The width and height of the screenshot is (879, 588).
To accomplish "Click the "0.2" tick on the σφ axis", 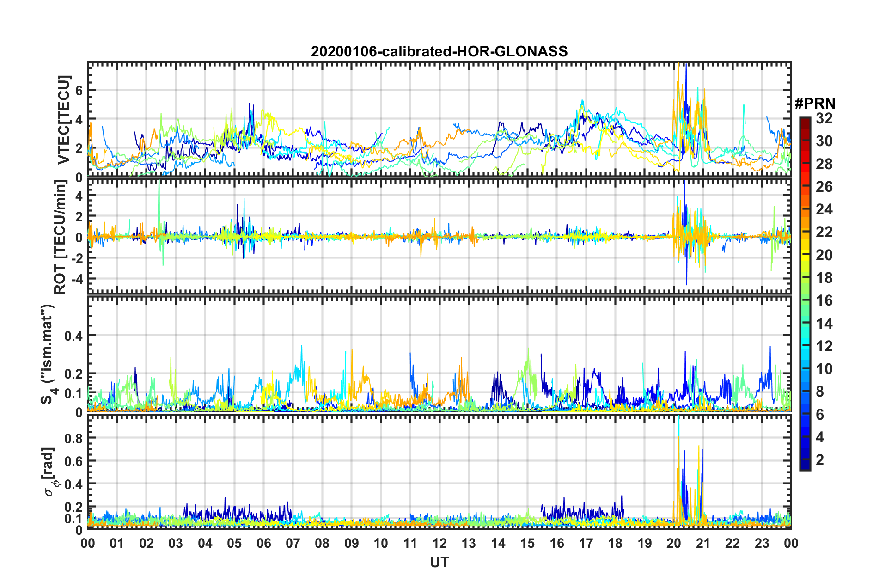I will pyautogui.click(x=73, y=507).
